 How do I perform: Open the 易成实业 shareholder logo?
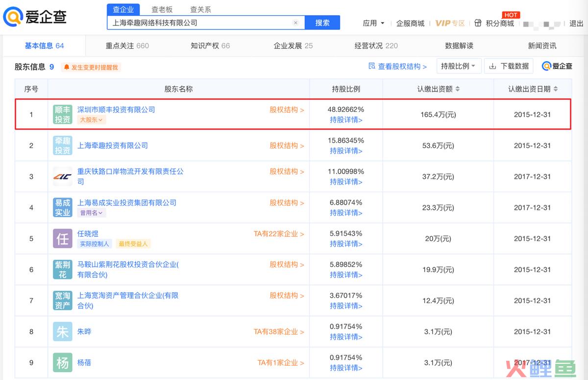click(x=63, y=207)
